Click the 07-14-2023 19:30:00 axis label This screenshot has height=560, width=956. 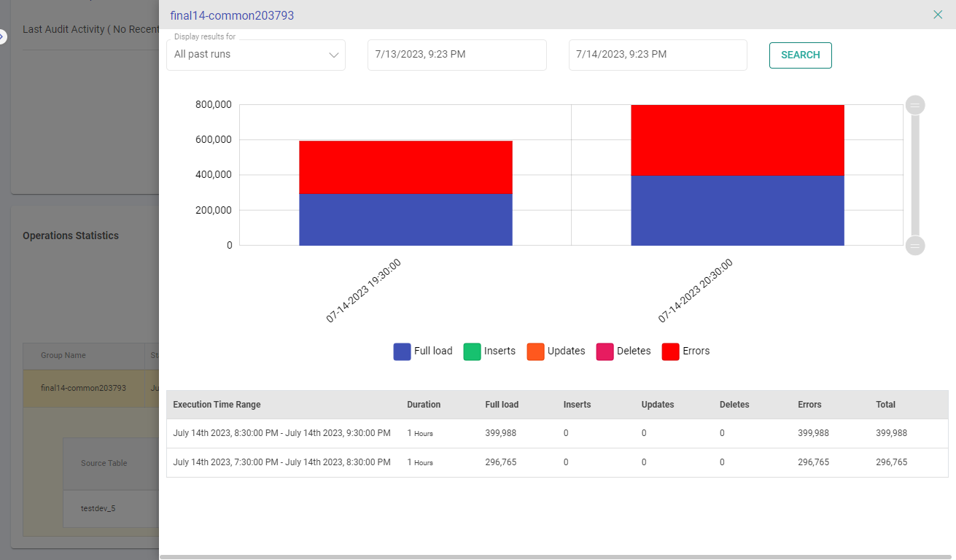[x=363, y=291]
